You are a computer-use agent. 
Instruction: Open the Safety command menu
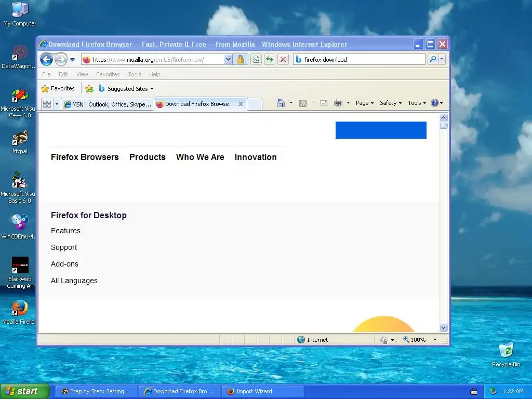click(391, 103)
